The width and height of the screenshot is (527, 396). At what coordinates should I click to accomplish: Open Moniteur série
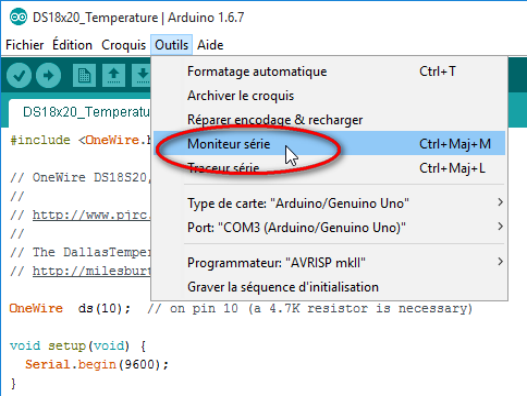point(329,144)
